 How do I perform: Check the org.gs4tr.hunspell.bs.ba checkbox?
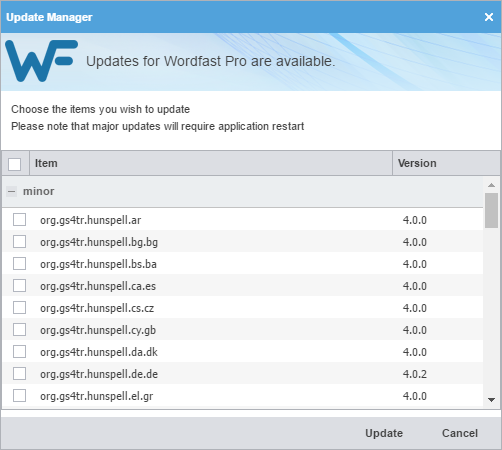tap(19, 264)
